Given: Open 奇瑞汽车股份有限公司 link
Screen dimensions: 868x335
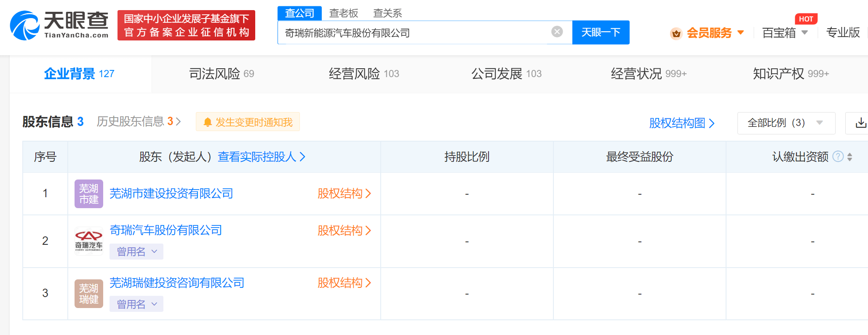Looking at the screenshot, I should point(166,230).
